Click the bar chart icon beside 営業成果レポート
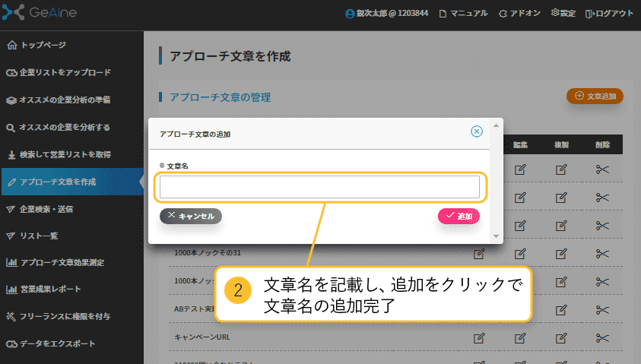641x364 pixels. [11, 290]
